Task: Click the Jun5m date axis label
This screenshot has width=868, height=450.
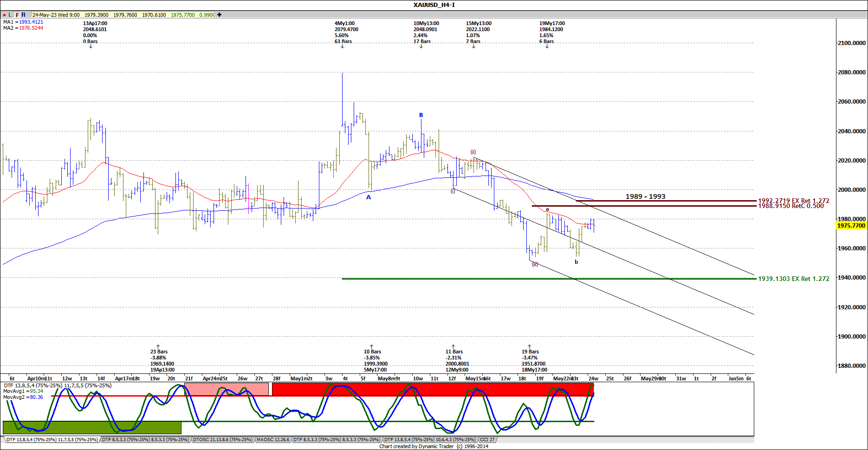Action: [x=736, y=378]
